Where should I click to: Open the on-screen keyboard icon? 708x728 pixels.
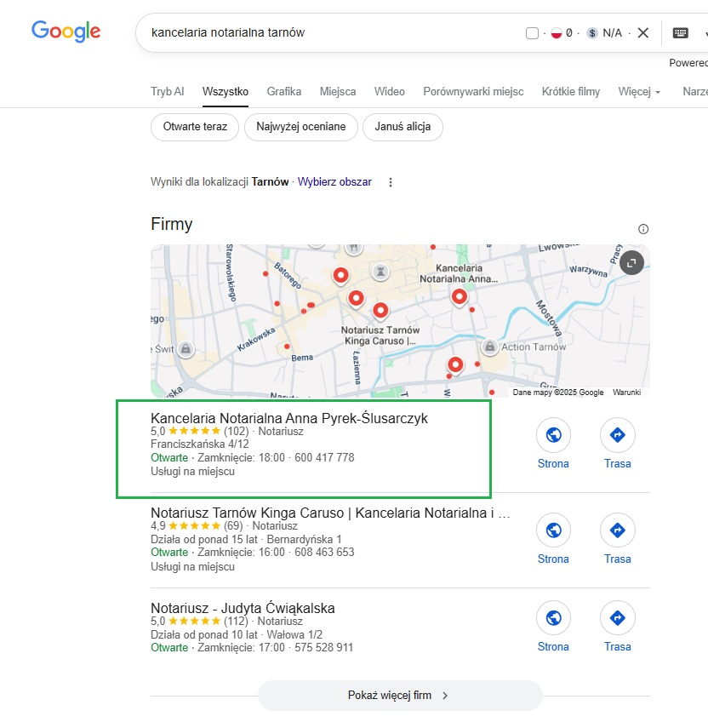coord(680,33)
